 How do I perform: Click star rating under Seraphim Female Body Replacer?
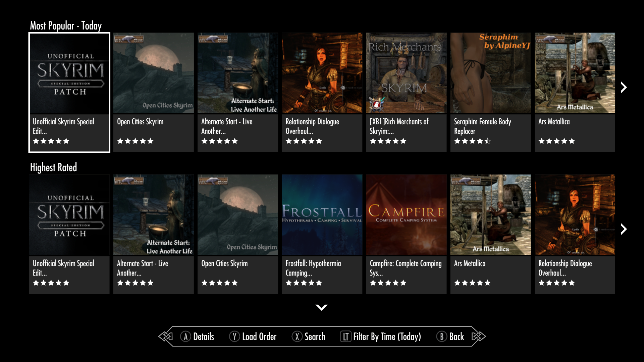point(472,141)
